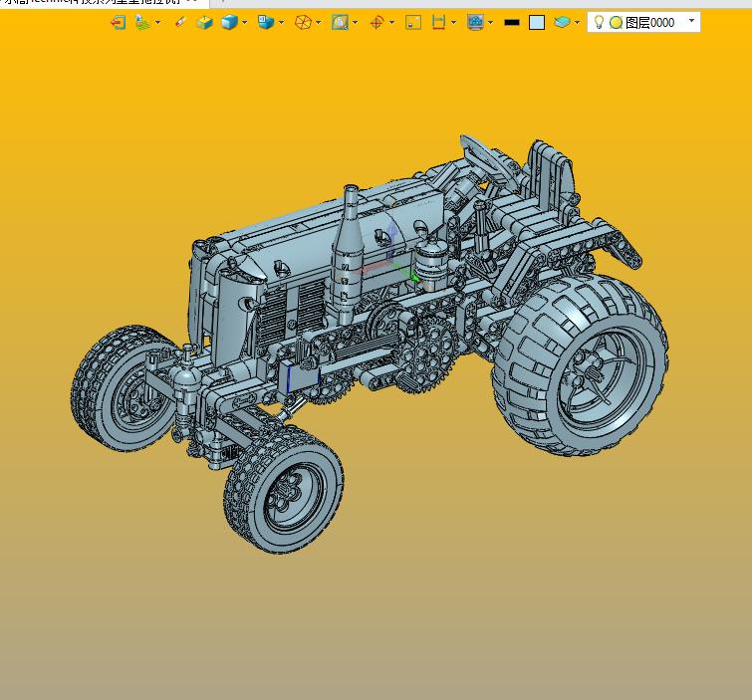Open the layer stack dropdown arrow
This screenshot has width=752, height=700.
tap(577, 22)
